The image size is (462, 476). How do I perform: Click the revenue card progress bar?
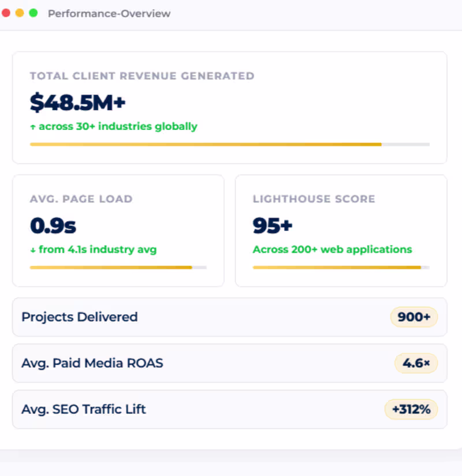pyautogui.click(x=230, y=144)
